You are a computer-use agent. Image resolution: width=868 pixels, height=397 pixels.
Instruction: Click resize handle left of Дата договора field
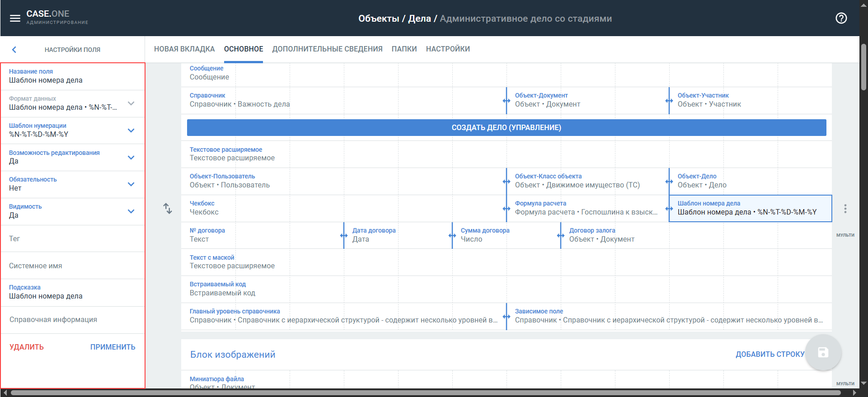click(344, 235)
